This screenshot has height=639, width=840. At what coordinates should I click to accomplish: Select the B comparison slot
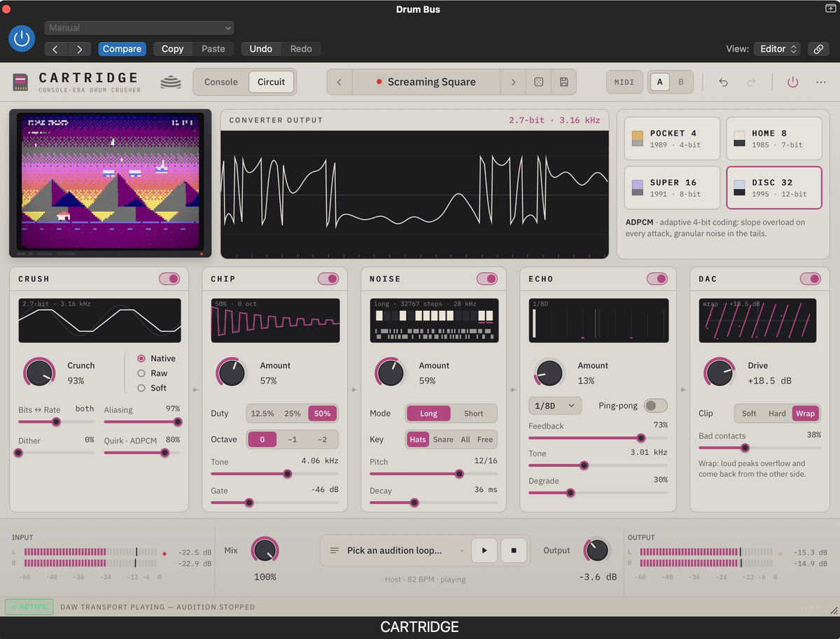pyautogui.click(x=681, y=82)
